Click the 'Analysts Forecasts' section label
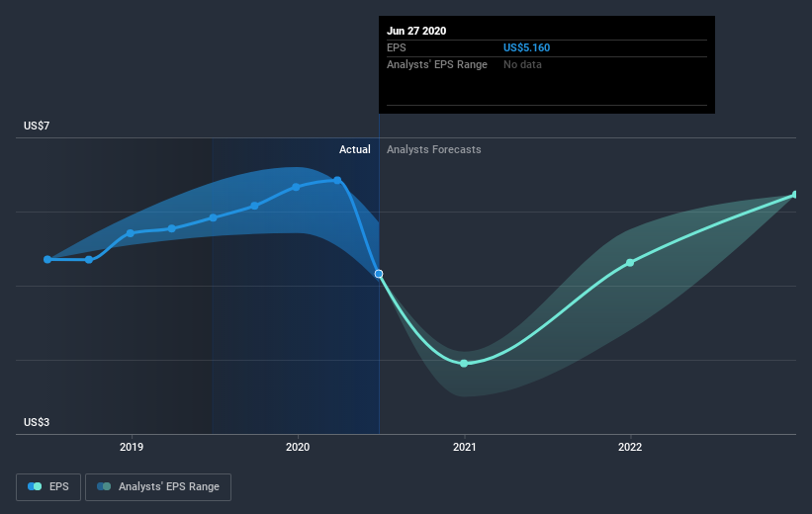 (x=434, y=149)
